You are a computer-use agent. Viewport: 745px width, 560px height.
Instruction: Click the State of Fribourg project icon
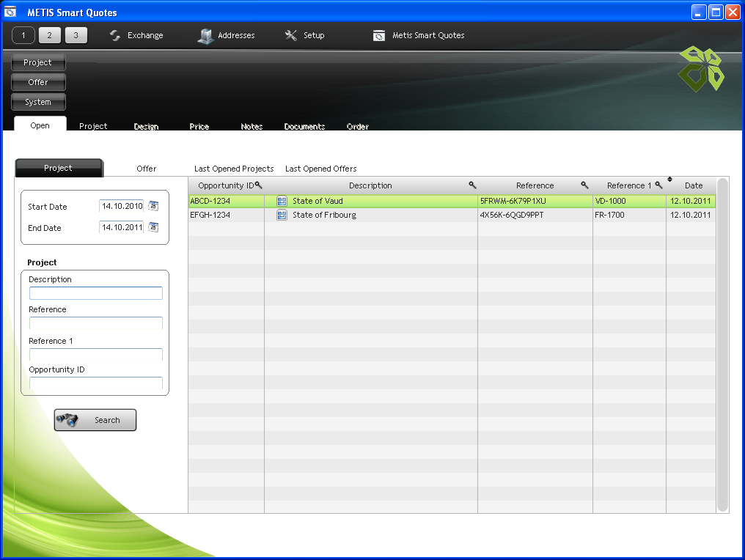pyautogui.click(x=282, y=215)
